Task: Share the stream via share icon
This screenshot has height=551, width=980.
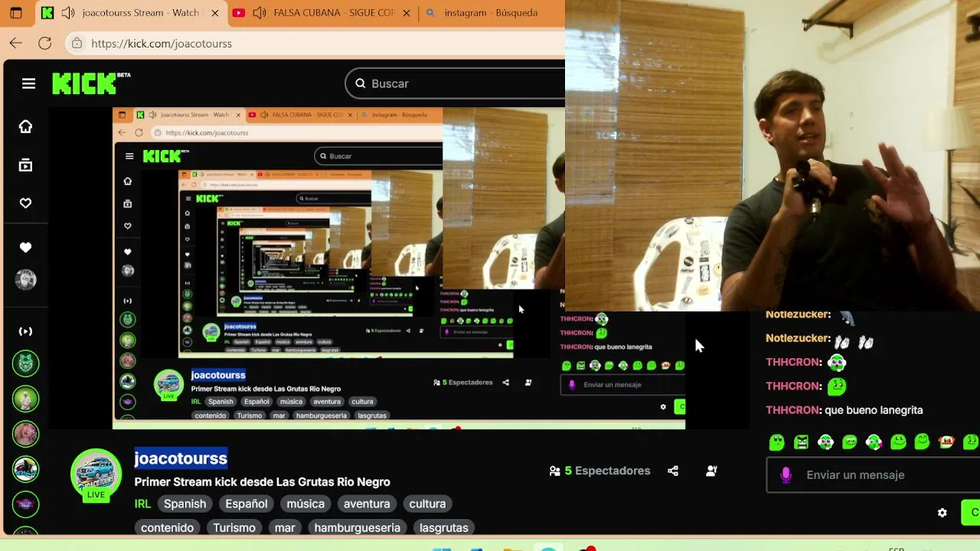Action: [x=673, y=471]
